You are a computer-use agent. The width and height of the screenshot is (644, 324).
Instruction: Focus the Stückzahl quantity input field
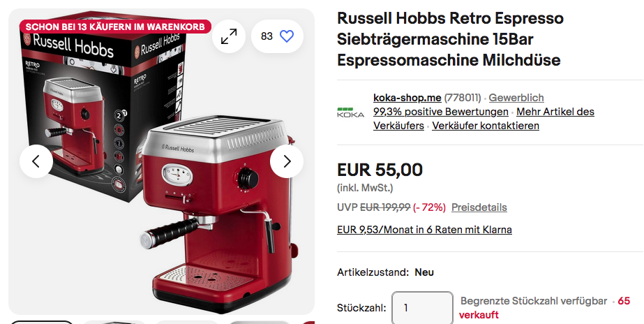[x=422, y=307]
